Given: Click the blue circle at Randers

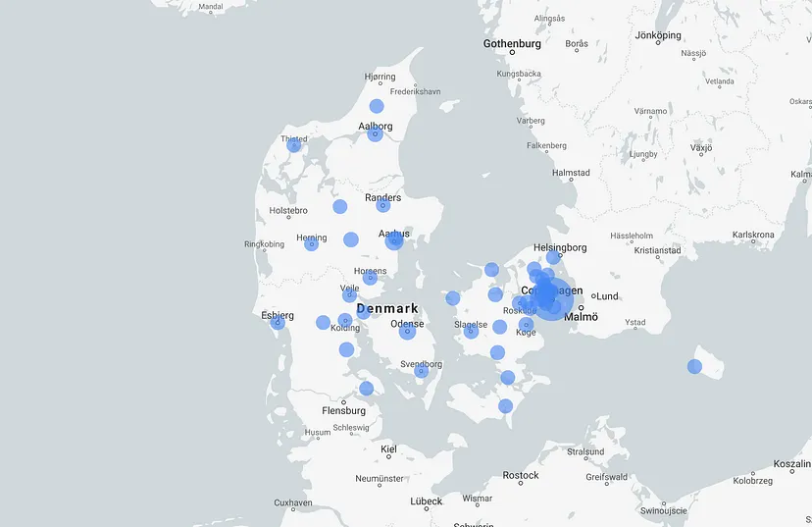Looking at the screenshot, I should pyautogui.click(x=383, y=205).
